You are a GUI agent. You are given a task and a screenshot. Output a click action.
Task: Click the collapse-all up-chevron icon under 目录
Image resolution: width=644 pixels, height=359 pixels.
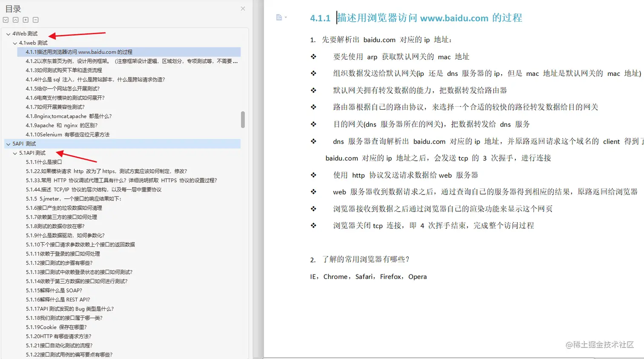pyautogui.click(x=15, y=20)
